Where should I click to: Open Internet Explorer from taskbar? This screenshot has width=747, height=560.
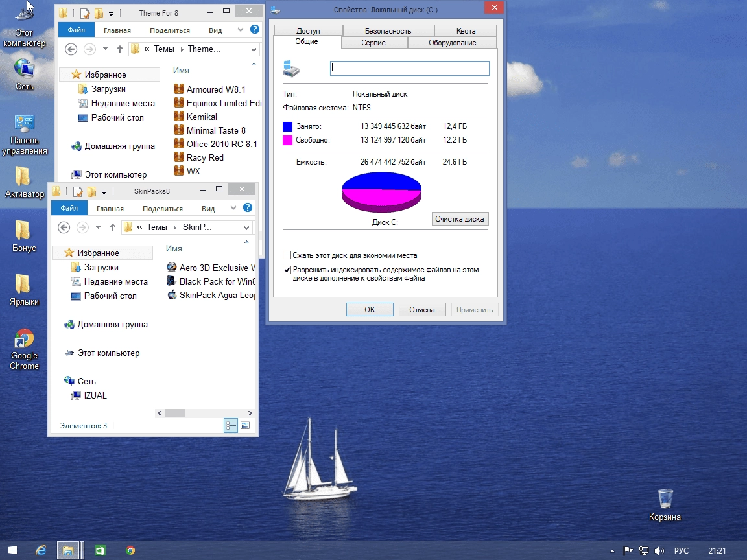coord(41,550)
